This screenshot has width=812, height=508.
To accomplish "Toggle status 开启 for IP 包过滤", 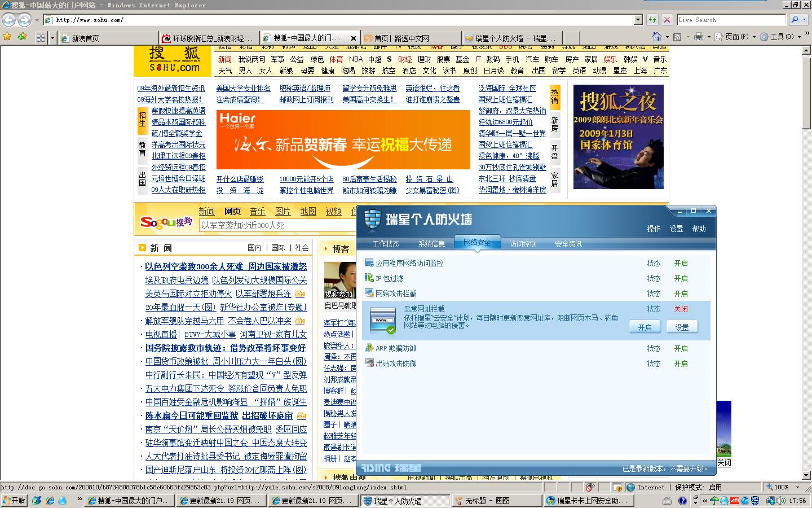I will [681, 278].
